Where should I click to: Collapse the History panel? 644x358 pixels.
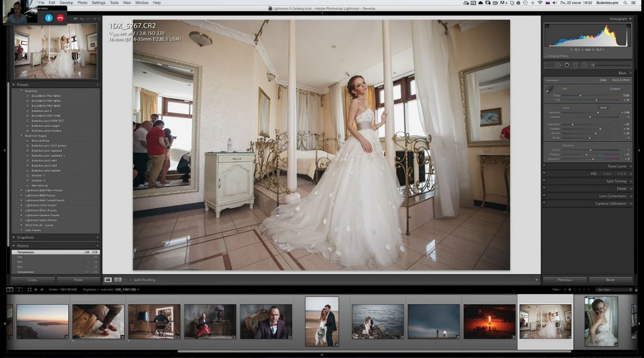coord(14,246)
